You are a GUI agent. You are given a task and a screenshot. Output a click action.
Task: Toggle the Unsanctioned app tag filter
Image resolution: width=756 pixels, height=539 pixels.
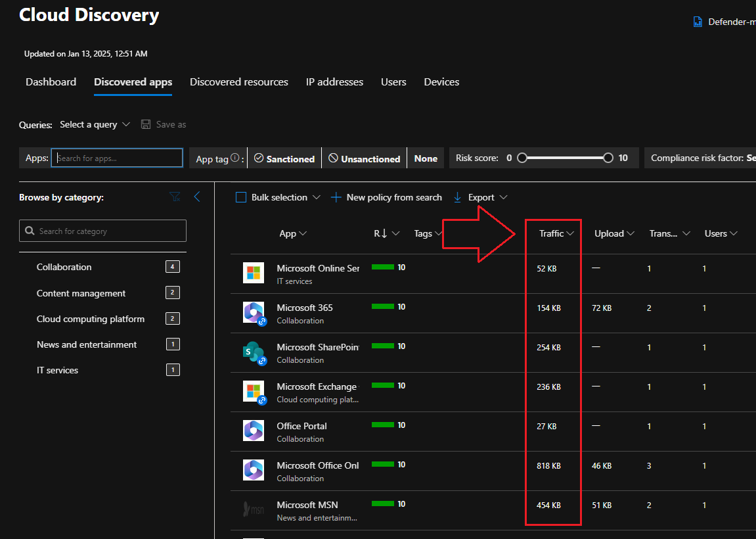(x=364, y=158)
